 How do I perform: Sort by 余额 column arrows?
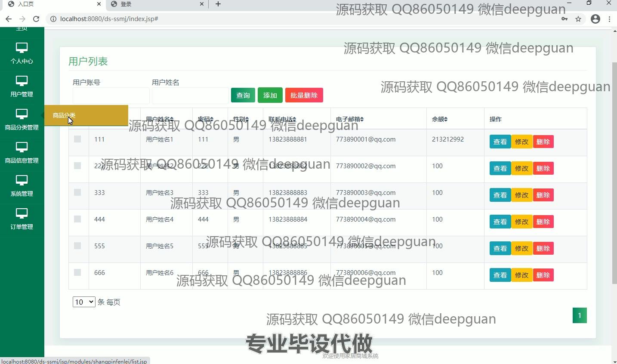coord(446,119)
